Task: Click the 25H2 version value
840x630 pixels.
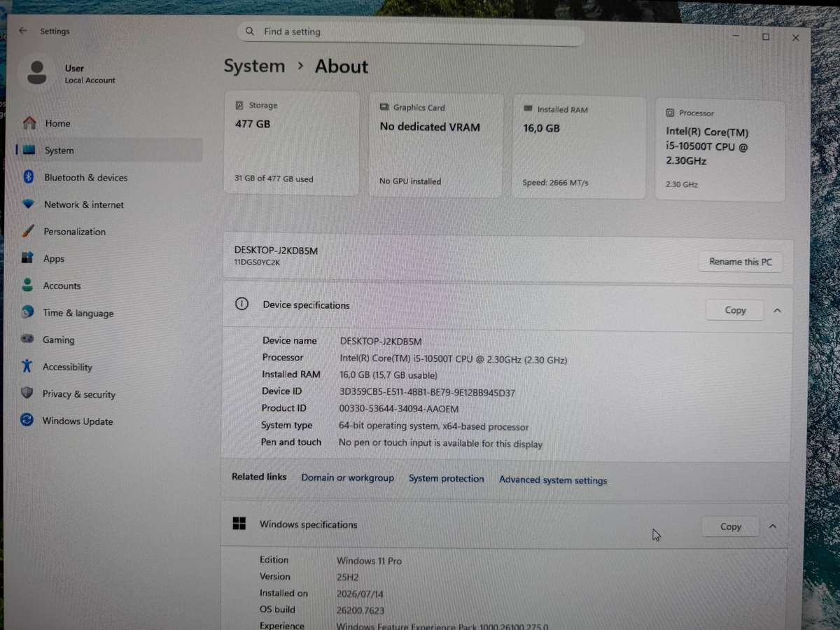Action: pyautogui.click(x=348, y=577)
